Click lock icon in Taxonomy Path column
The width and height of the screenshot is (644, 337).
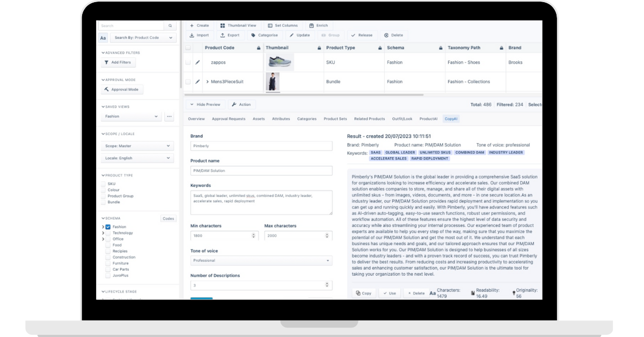click(x=501, y=48)
